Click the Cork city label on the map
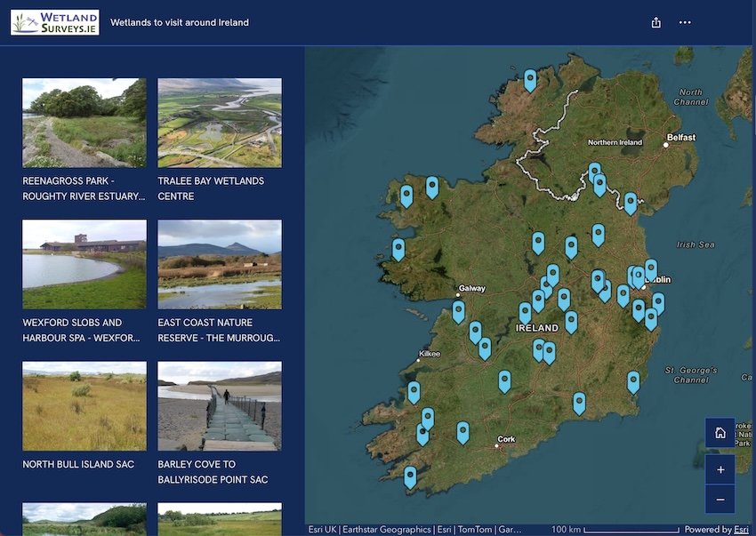The width and height of the screenshot is (756, 536). [x=506, y=439]
